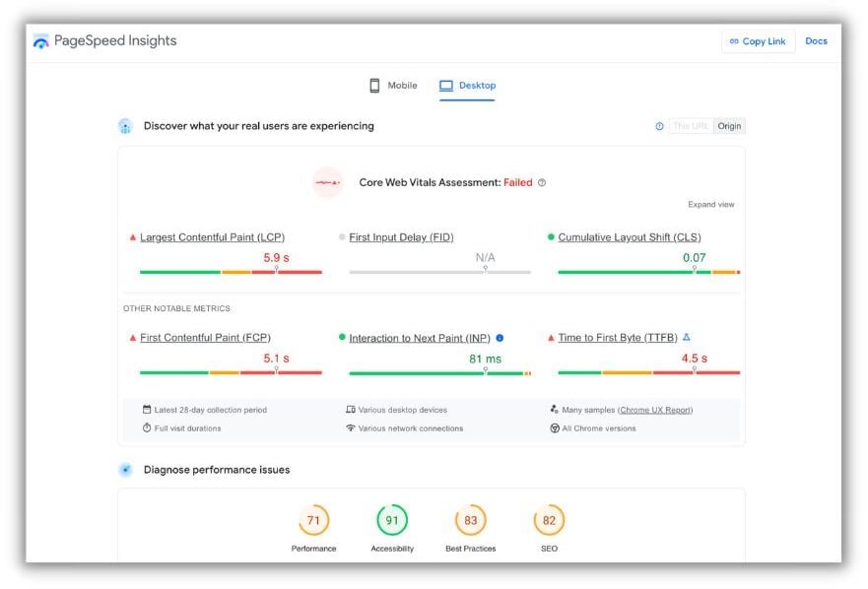Click blue info icon next to INP
The image size is (868, 589).
coord(500,338)
